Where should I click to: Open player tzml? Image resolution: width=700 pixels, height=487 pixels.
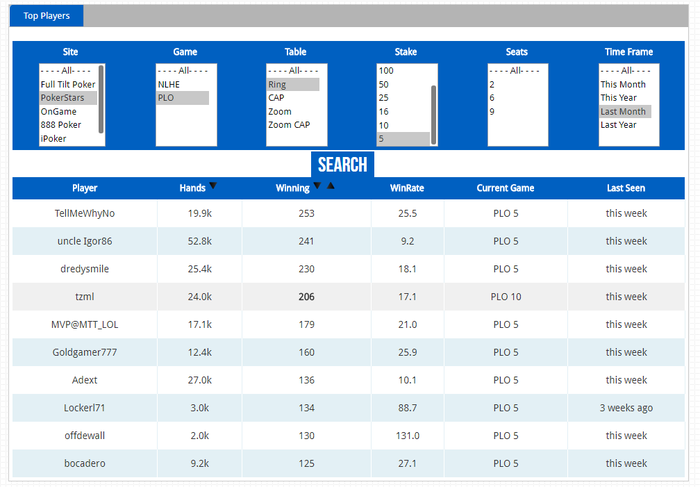pos(85,297)
